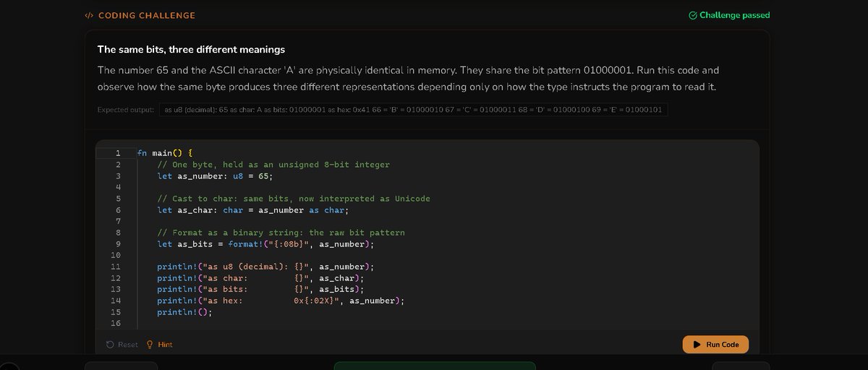Click the println line 'as bits:'
Viewport: 868px width, 370px height.
coord(261,289)
